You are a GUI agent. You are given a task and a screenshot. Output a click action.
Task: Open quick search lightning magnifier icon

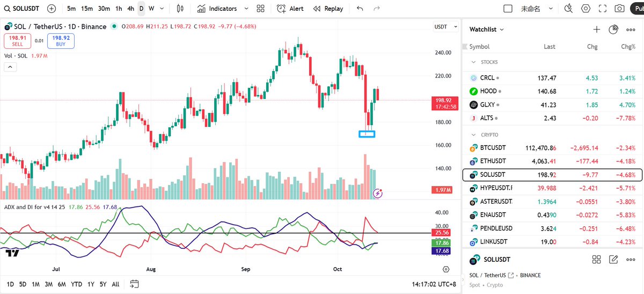point(569,9)
